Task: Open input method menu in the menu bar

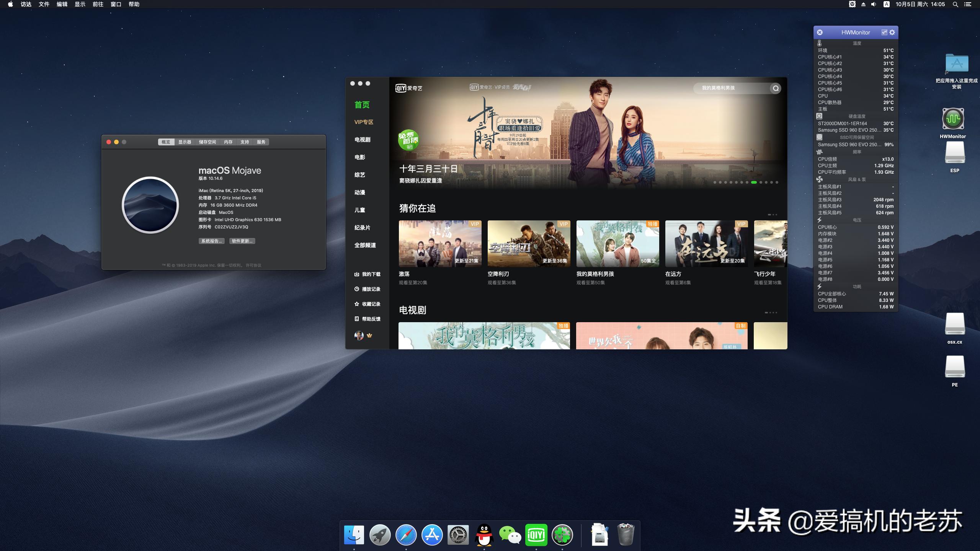Action: [887, 4]
